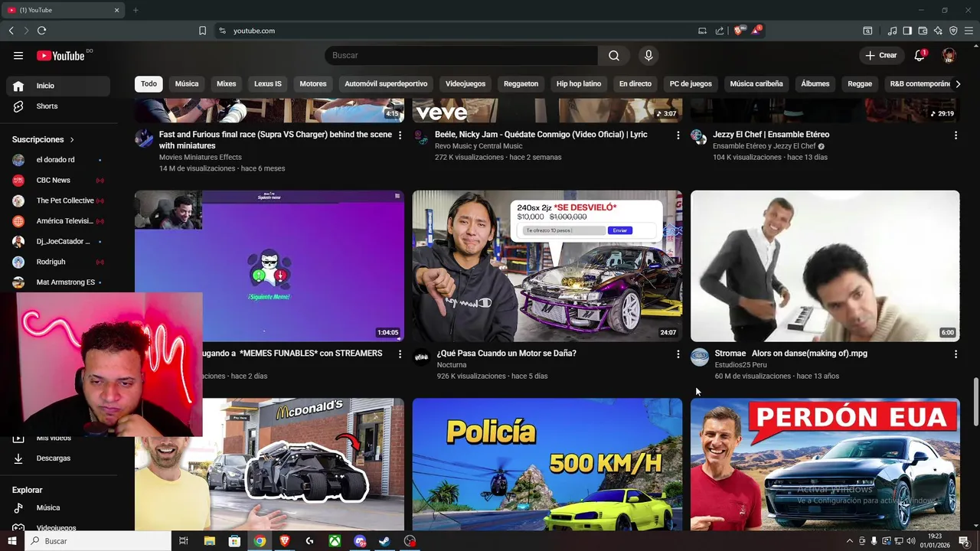Click the share page icon

[x=720, y=31]
